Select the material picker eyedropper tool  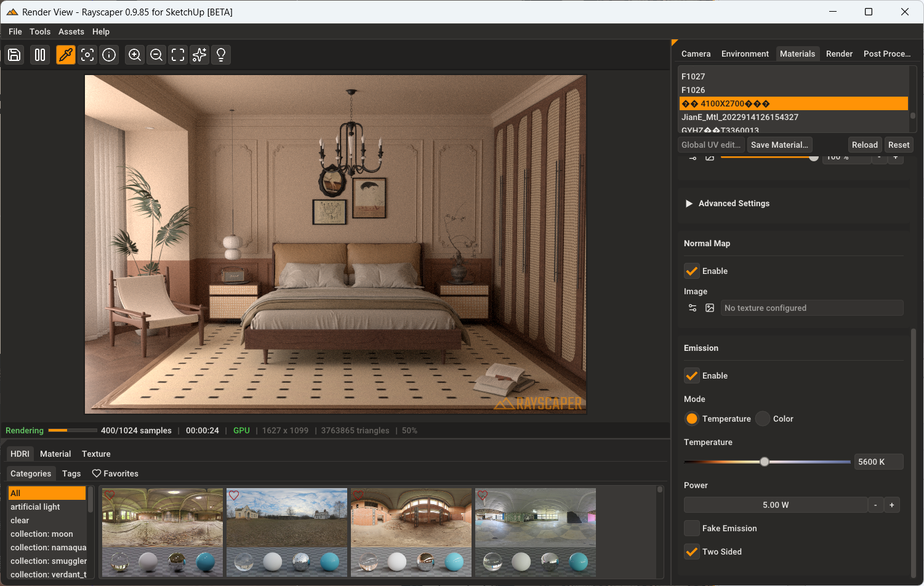(x=66, y=55)
